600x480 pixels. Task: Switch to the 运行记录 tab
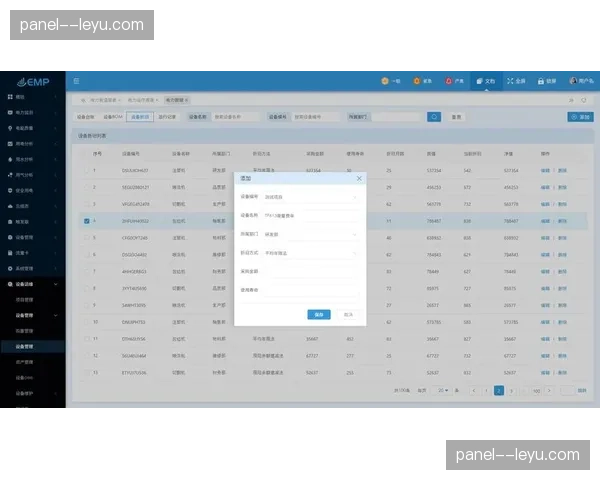168,117
